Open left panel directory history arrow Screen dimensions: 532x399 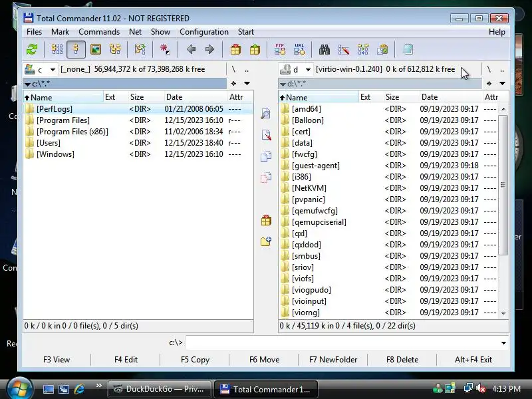(247, 84)
